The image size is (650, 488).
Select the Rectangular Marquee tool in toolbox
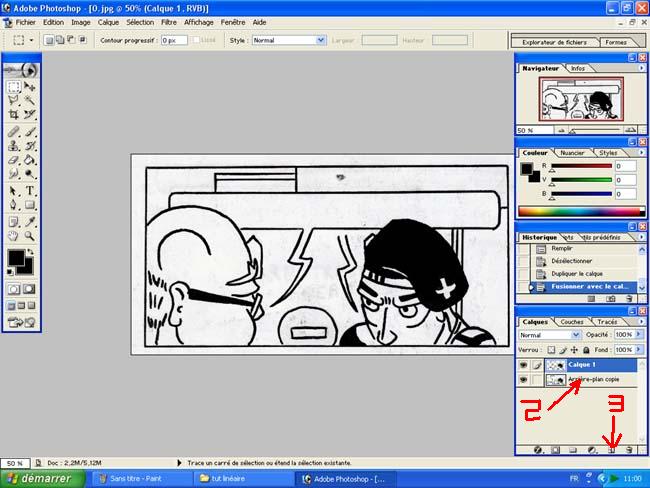point(14,87)
